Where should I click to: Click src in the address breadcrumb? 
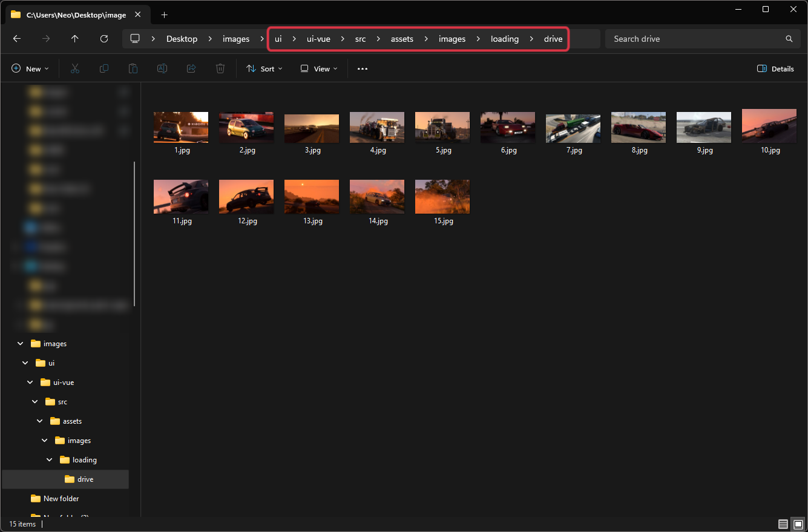(x=361, y=39)
